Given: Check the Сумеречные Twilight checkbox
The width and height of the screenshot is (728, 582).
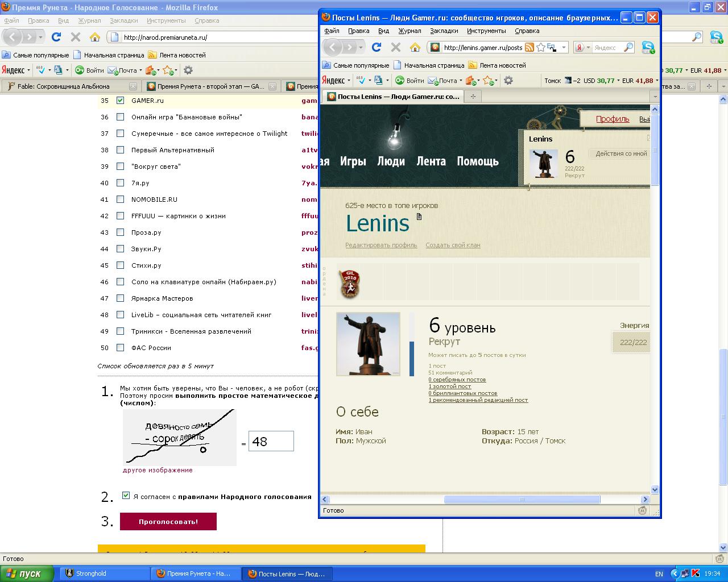Looking at the screenshot, I should (120, 134).
